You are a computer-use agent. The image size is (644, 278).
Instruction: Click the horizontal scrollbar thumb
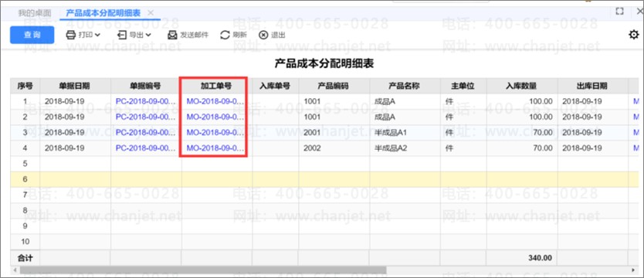203,270
